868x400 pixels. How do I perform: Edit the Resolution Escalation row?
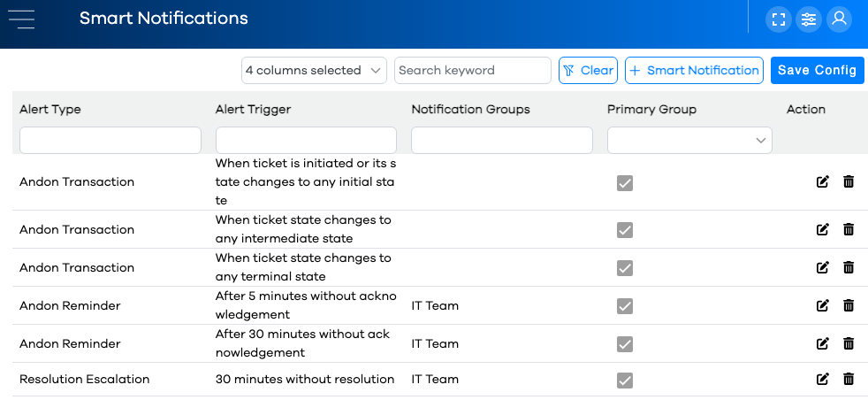click(823, 379)
